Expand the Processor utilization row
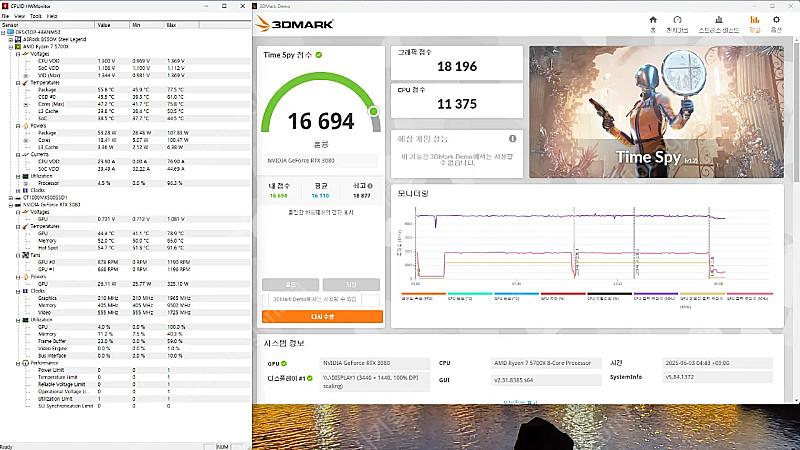This screenshot has height=450, width=800. pos(26,183)
